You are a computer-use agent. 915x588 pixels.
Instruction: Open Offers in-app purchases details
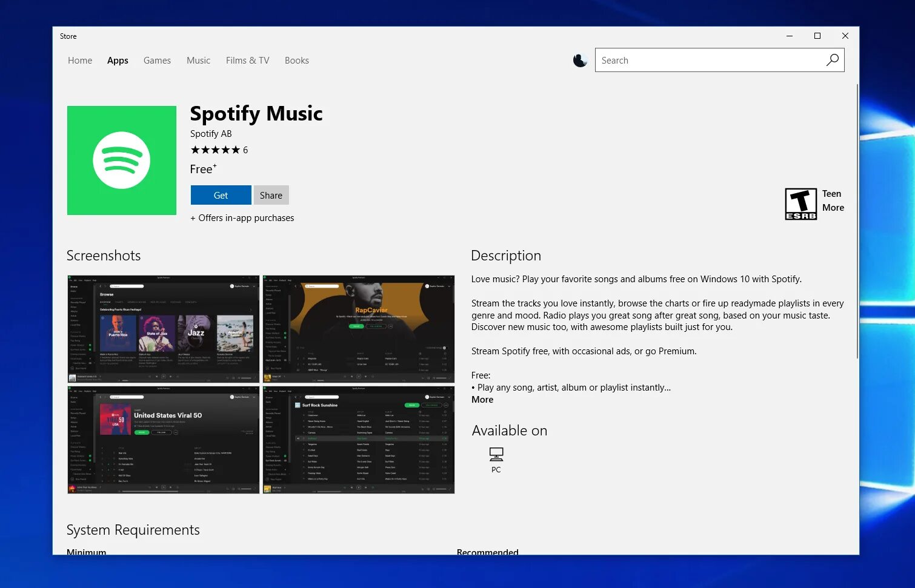tap(242, 217)
